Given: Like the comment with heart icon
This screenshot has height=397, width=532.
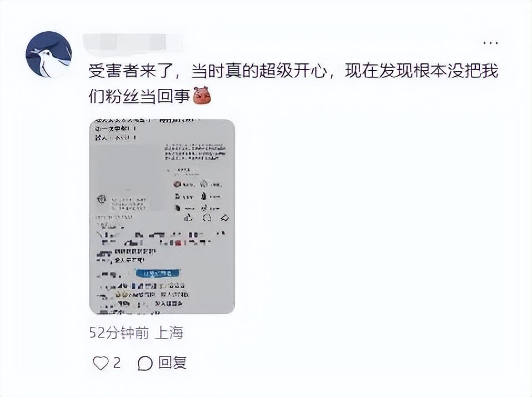Looking at the screenshot, I should coord(101,363).
